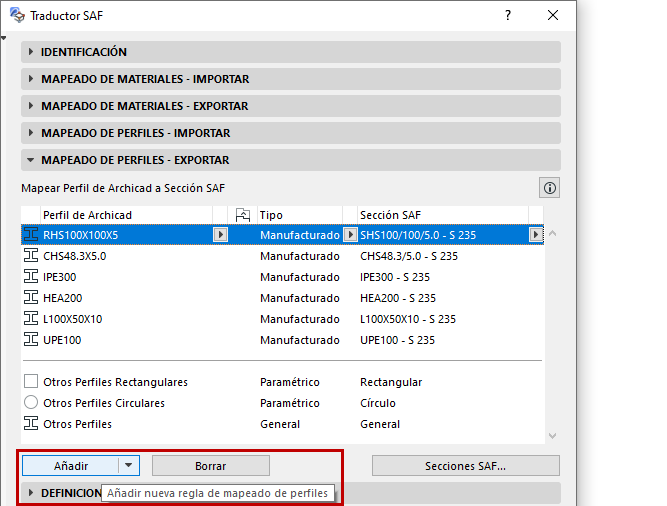Open the Añadir button dropdown arrow
This screenshot has height=506, width=667.
(129, 466)
